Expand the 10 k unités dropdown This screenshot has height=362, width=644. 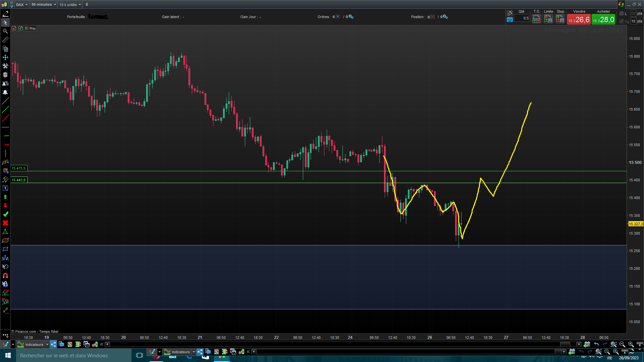tap(70, 5)
